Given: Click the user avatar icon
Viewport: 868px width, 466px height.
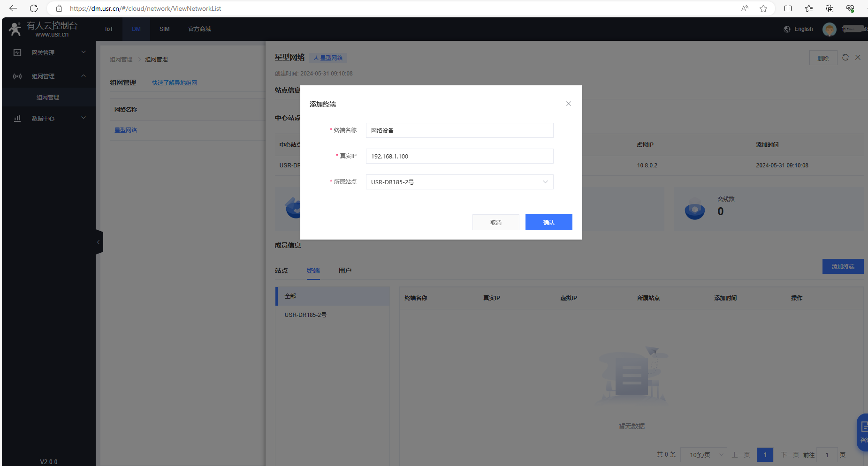Looking at the screenshot, I should tap(829, 30).
